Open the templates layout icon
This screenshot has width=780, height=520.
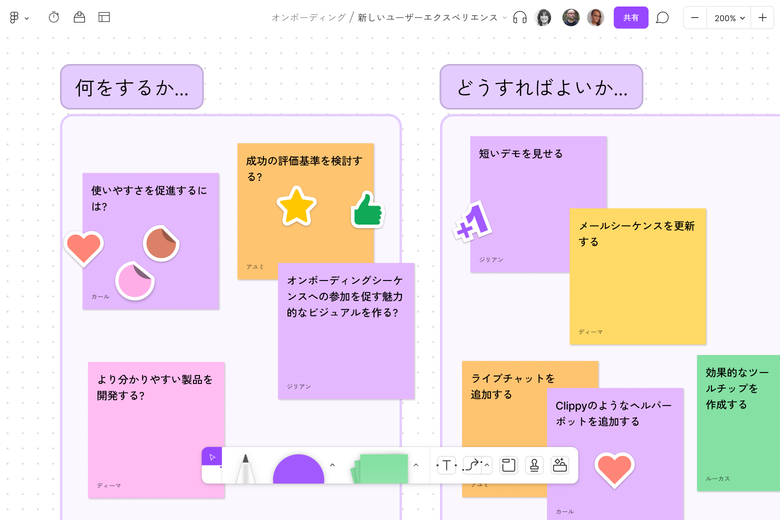(104, 17)
